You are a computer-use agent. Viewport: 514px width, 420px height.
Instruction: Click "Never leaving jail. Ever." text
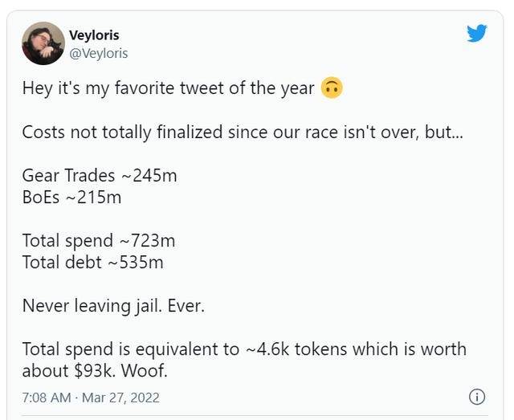pos(112,305)
